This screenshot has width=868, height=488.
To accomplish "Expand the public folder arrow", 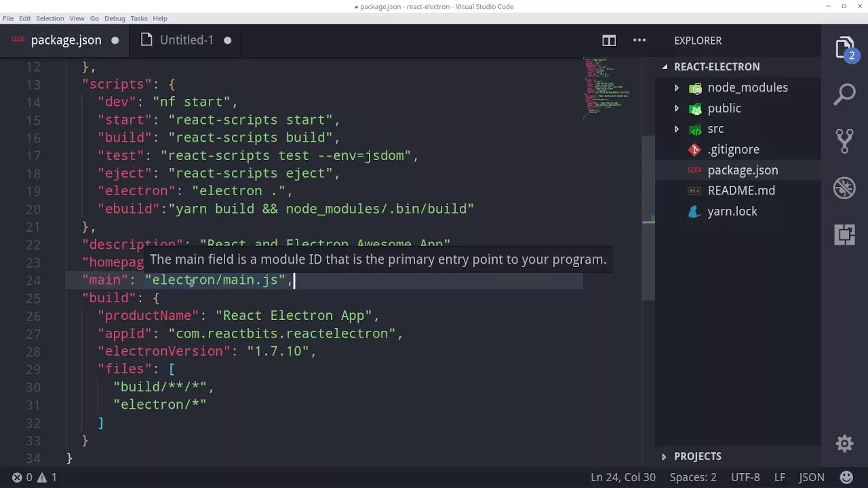I will tap(676, 108).
